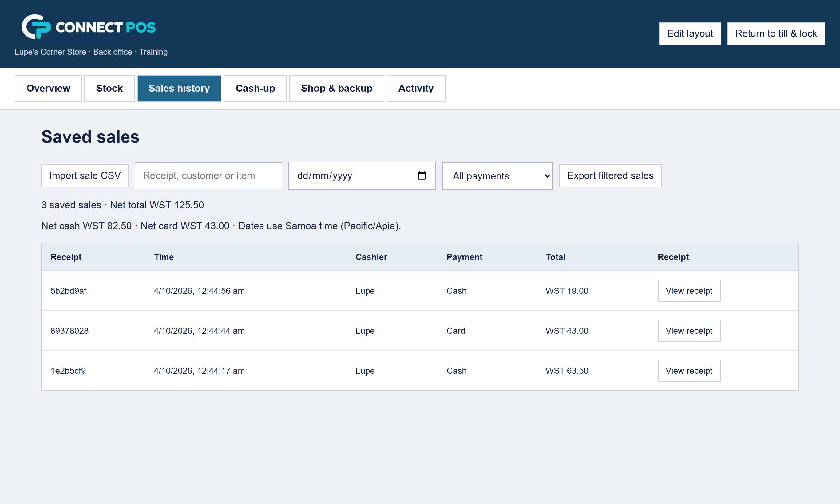Click the 3 saved sales net total line
Image resolution: width=840 pixels, height=504 pixels.
click(x=122, y=205)
